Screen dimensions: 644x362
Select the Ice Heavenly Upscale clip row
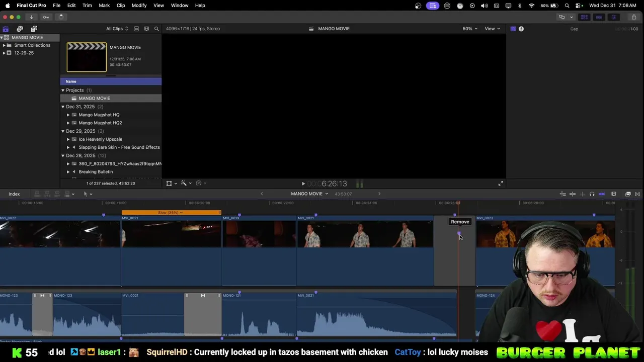tap(111, 139)
